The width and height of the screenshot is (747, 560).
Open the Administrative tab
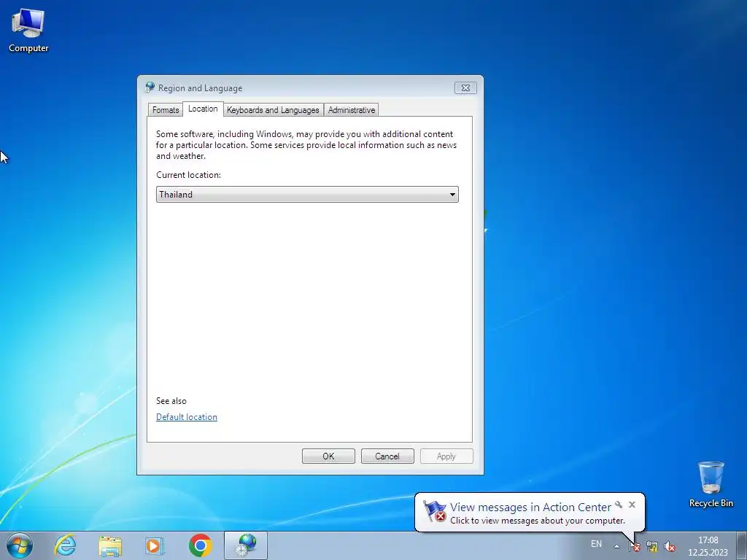[352, 110]
